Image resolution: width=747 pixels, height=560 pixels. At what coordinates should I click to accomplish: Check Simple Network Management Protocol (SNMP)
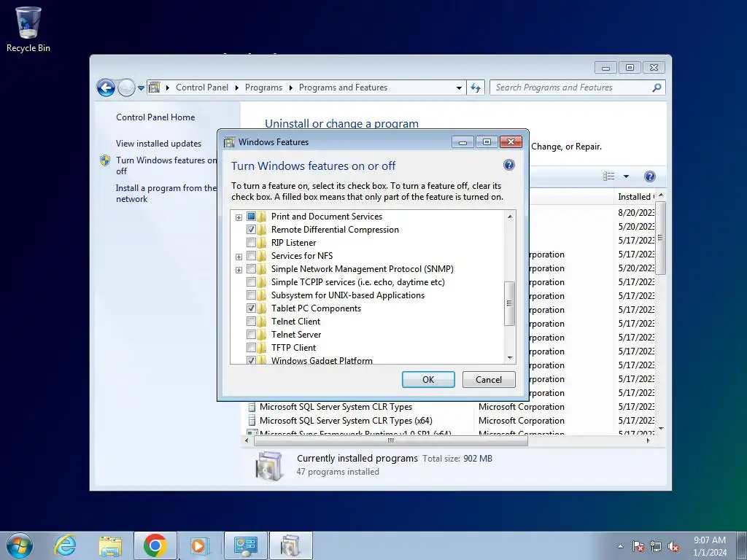(251, 269)
